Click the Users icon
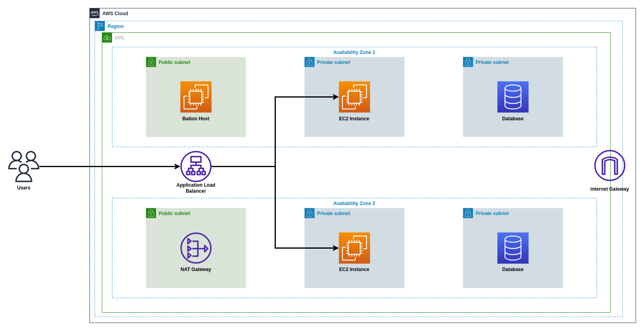This screenshot has height=331, width=644. (24, 166)
